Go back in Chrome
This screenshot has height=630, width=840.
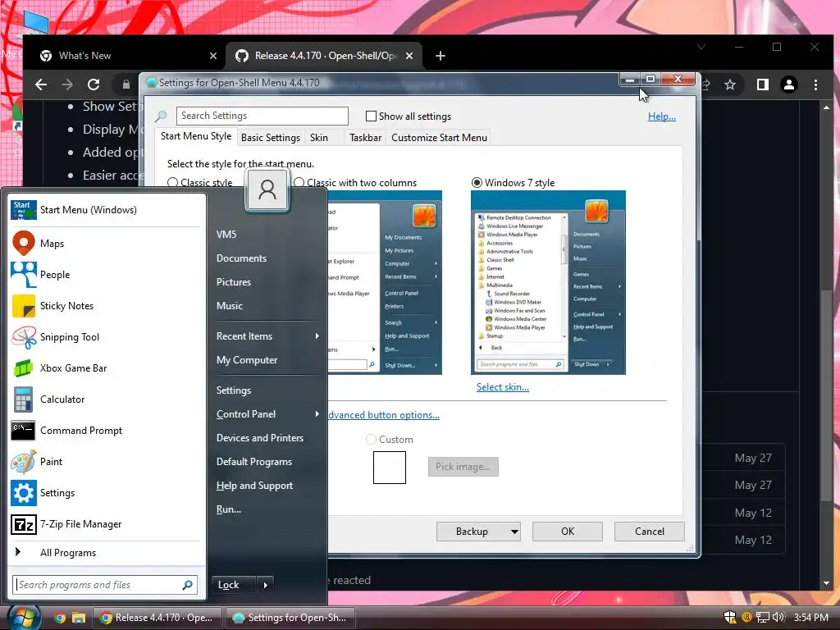tap(41, 84)
